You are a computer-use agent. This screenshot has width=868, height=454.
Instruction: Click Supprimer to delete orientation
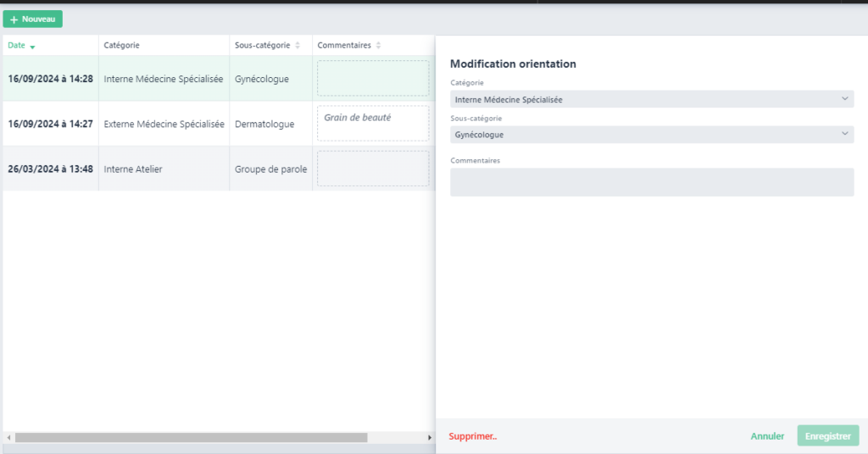click(x=473, y=436)
